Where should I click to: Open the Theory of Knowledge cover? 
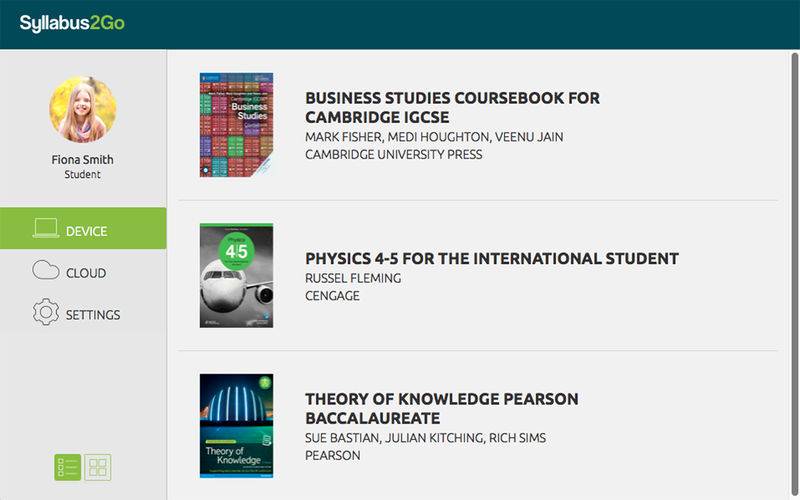click(236, 425)
